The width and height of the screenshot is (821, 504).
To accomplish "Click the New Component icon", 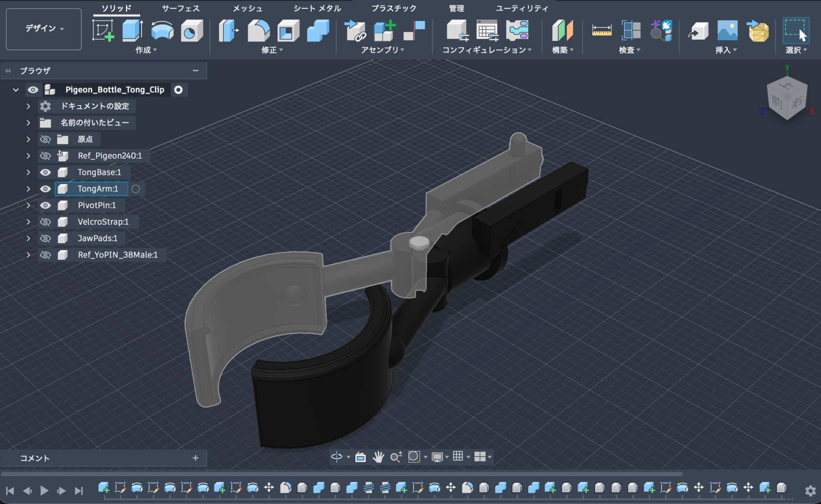I will pos(385,30).
